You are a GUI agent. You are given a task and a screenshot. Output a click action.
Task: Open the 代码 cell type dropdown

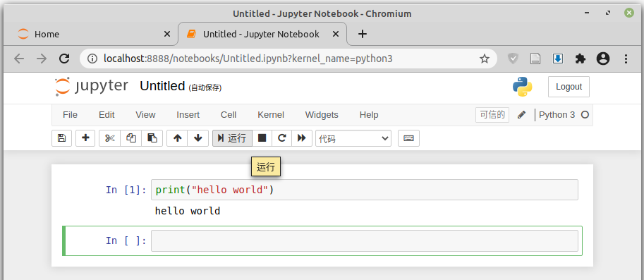(x=353, y=138)
